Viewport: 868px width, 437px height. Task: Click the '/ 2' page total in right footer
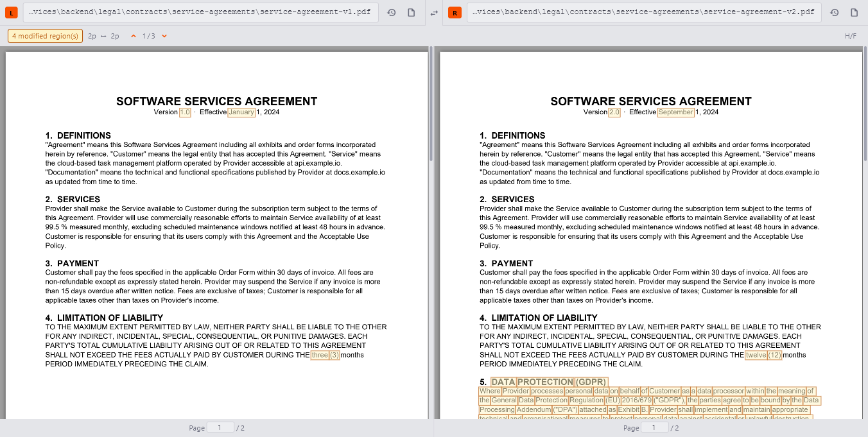pyautogui.click(x=675, y=428)
